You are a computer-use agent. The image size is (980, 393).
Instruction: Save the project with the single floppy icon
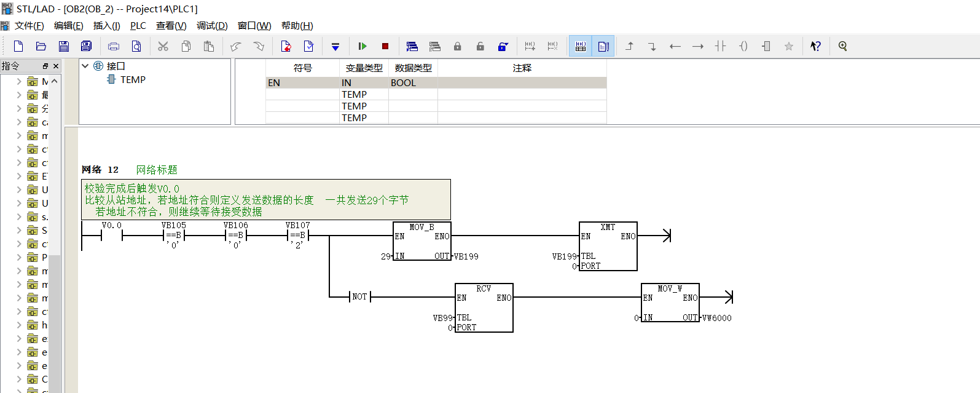click(x=64, y=46)
